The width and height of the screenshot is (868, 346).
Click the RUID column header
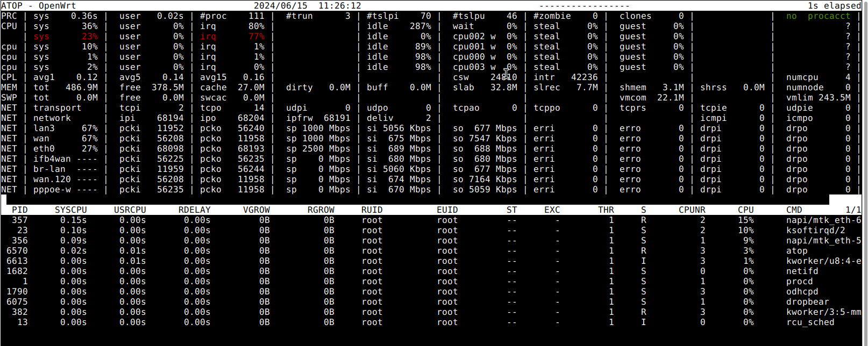click(372, 210)
